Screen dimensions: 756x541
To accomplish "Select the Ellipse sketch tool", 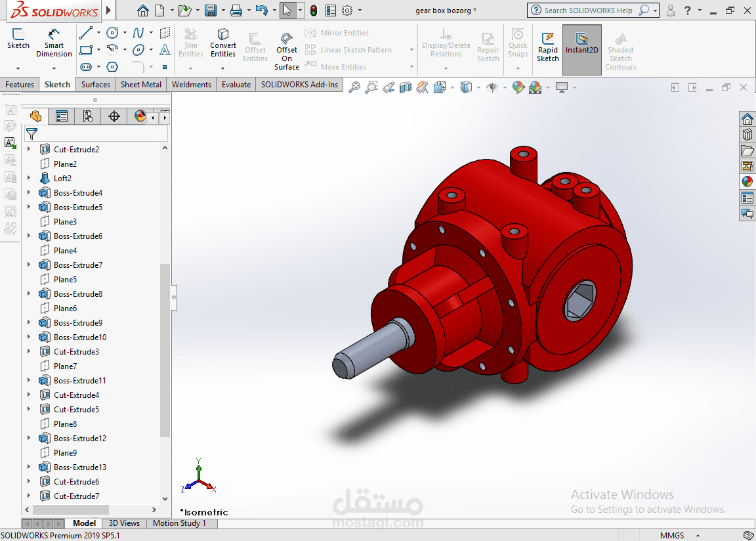I will pyautogui.click(x=138, y=50).
